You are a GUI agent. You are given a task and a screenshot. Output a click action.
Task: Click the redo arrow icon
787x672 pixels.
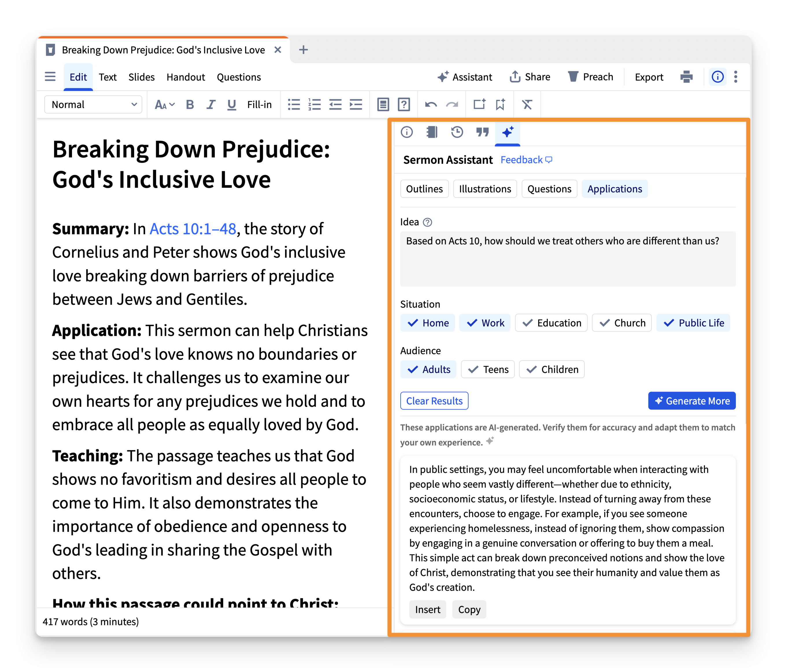452,105
